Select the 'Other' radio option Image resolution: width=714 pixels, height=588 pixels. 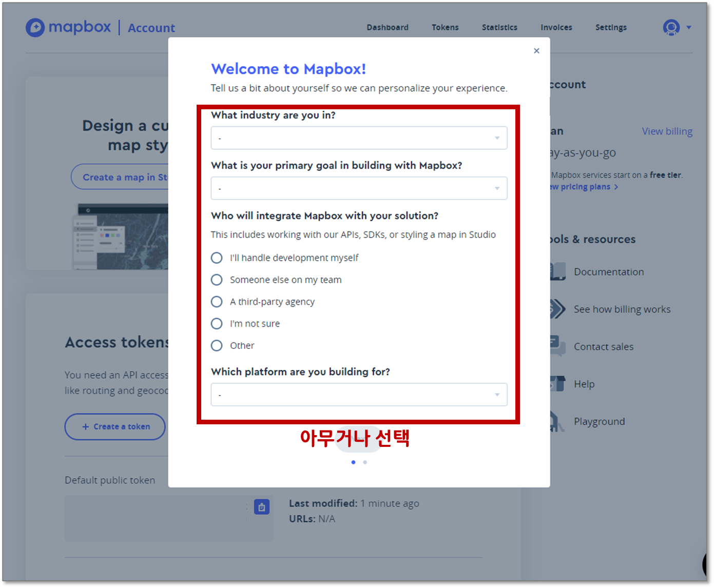click(x=217, y=346)
